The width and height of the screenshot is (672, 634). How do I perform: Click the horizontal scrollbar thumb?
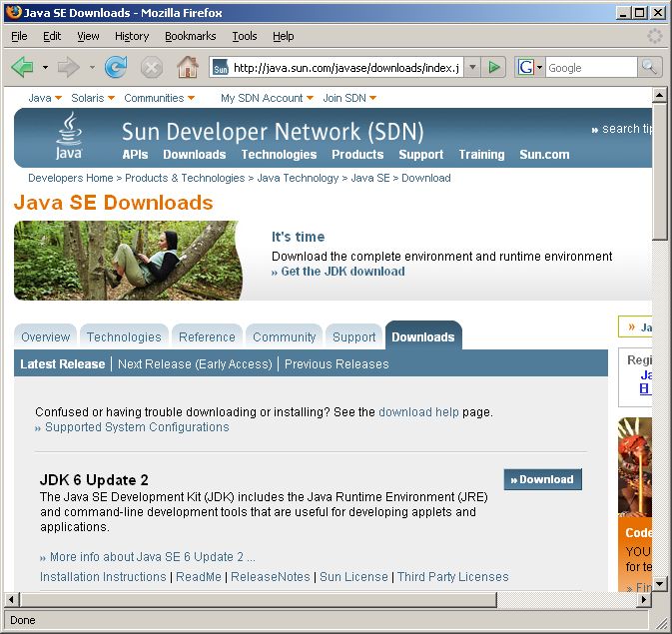259,599
